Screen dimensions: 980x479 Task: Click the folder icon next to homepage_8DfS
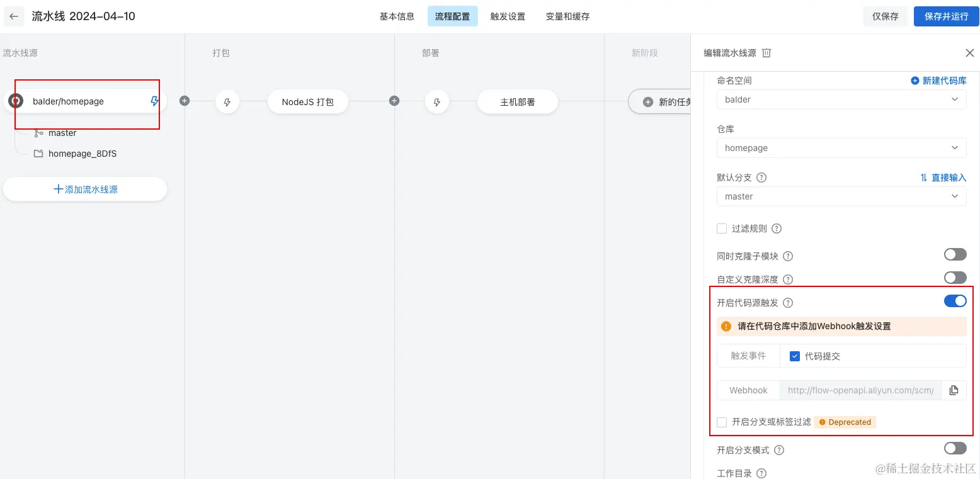click(x=38, y=154)
